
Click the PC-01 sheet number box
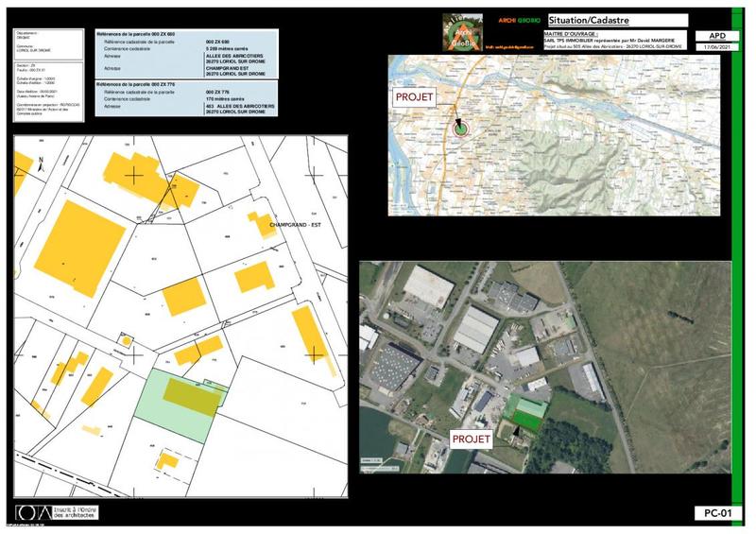tap(713, 513)
